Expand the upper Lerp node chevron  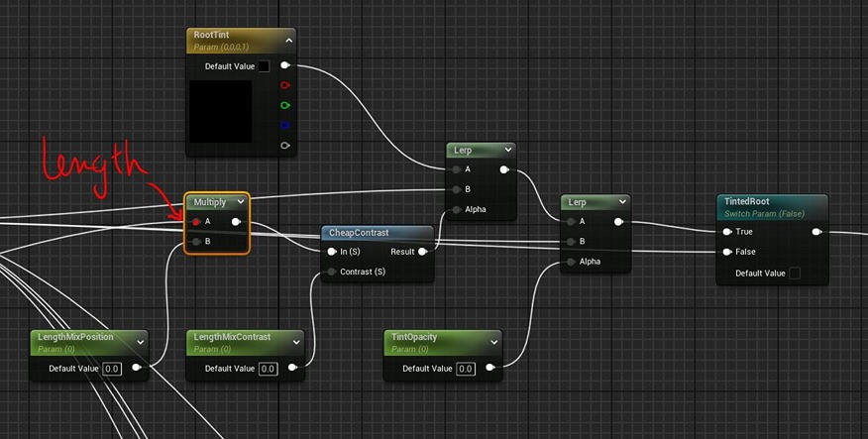pyautogui.click(x=507, y=150)
